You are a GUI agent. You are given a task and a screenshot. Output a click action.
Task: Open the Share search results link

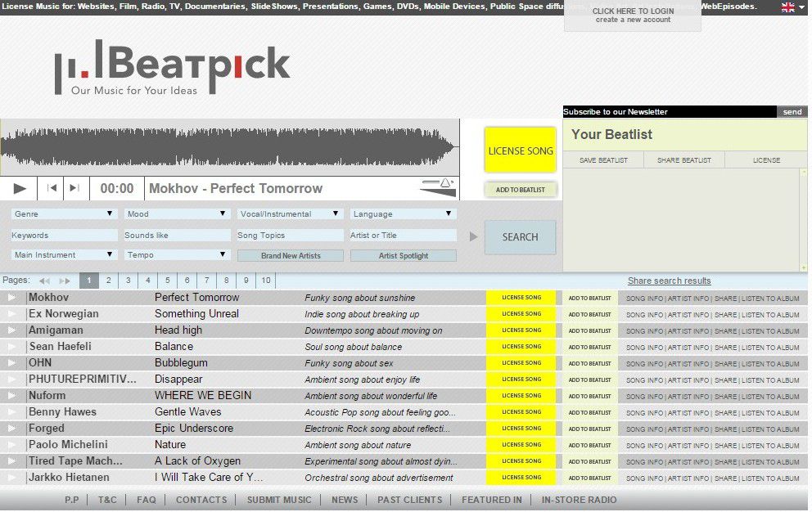tap(669, 281)
